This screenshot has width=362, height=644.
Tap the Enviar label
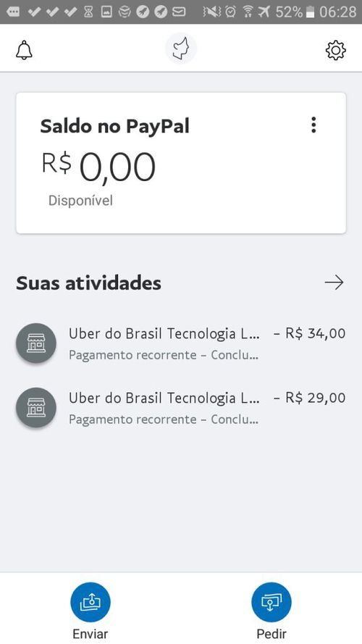[90, 633]
